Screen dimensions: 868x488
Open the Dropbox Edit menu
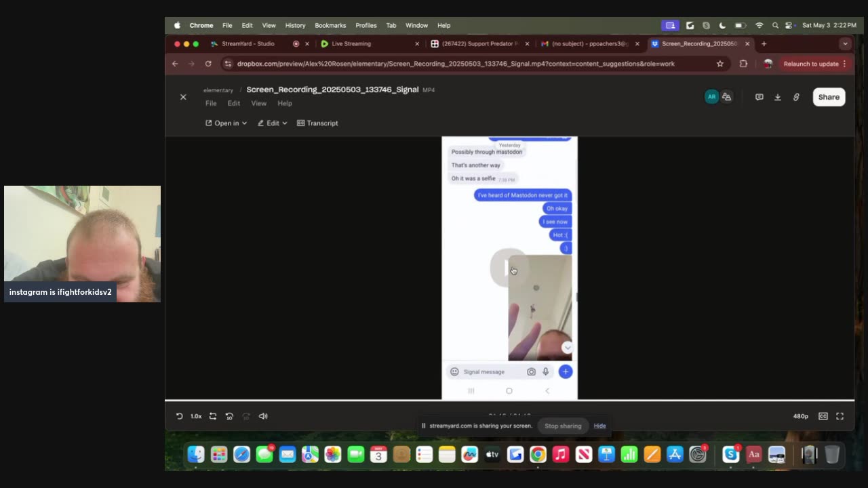click(234, 104)
